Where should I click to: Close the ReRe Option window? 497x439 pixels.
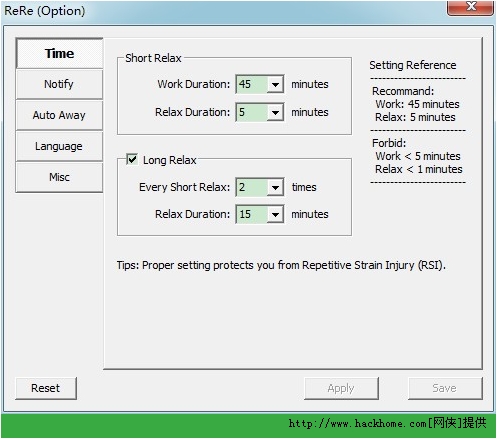pyautogui.click(x=470, y=7)
